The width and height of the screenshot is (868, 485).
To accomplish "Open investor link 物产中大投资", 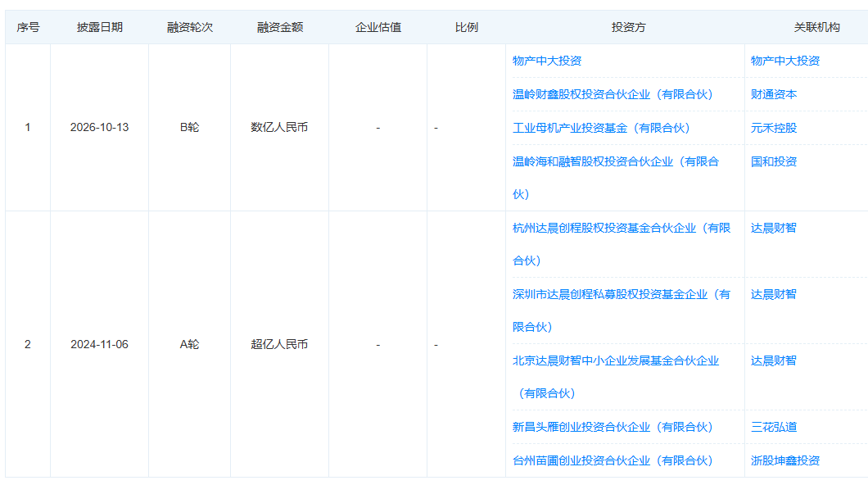I will (x=546, y=61).
